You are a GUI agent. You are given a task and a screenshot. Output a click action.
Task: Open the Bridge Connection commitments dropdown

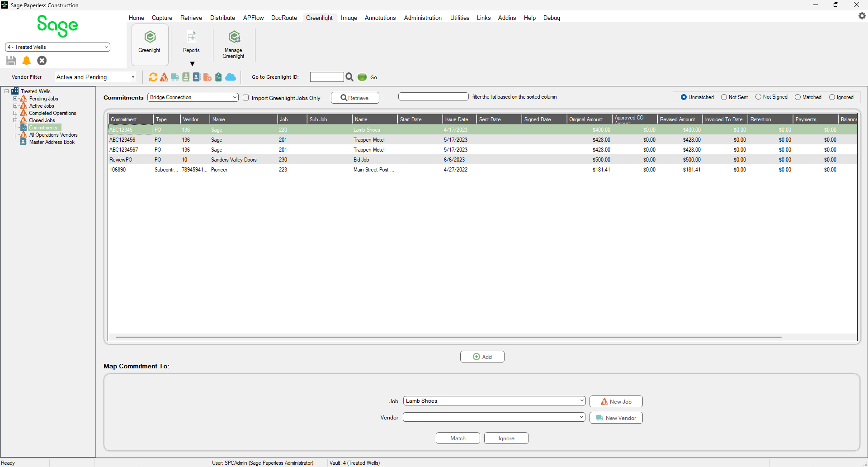click(193, 97)
